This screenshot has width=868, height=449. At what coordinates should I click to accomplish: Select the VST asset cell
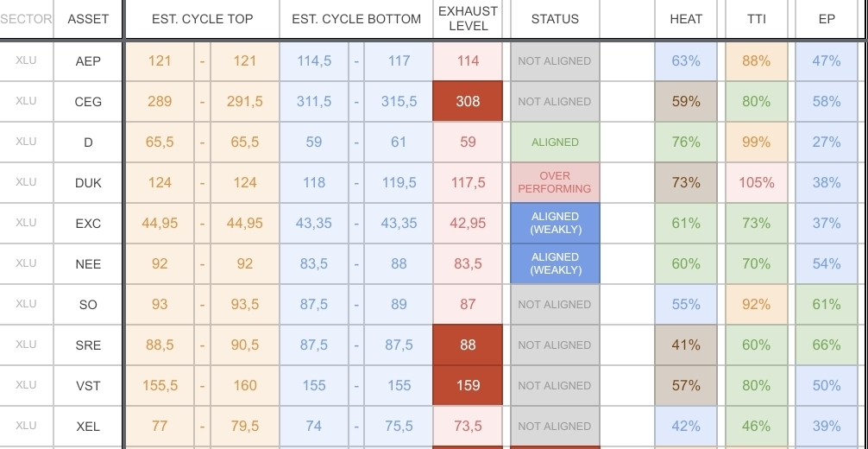(x=88, y=386)
